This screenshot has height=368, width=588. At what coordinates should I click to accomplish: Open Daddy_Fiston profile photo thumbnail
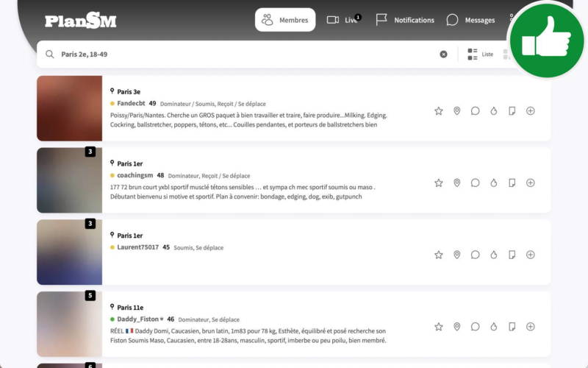click(69, 324)
